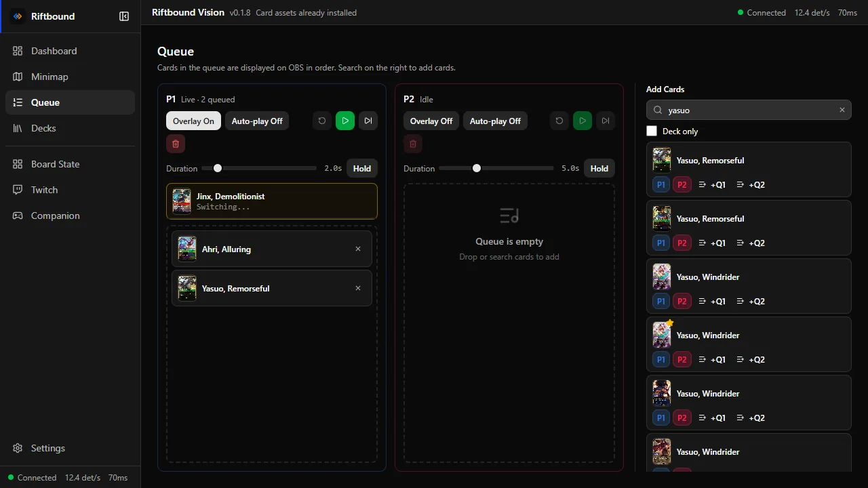Click the P1 Hold button

[x=362, y=168]
